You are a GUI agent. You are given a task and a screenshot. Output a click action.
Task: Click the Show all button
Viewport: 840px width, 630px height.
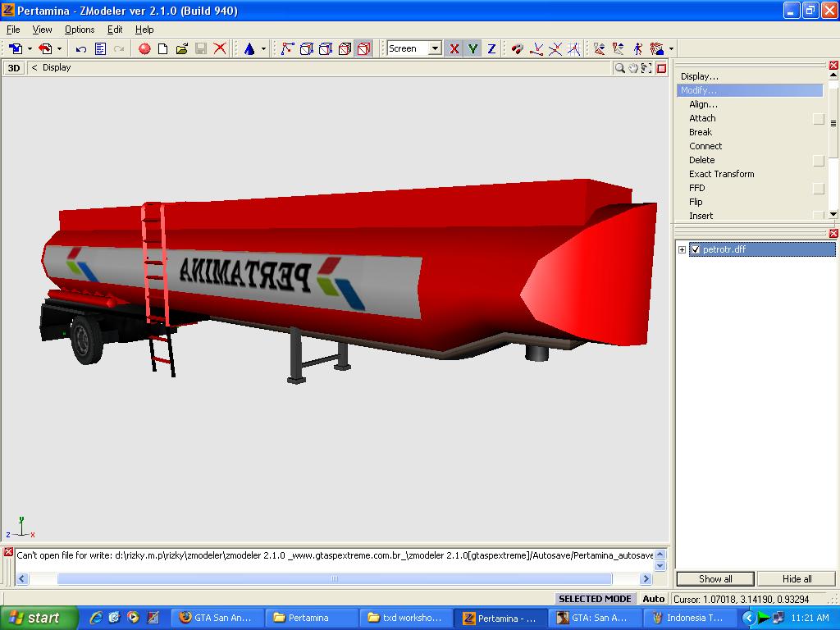(x=715, y=578)
